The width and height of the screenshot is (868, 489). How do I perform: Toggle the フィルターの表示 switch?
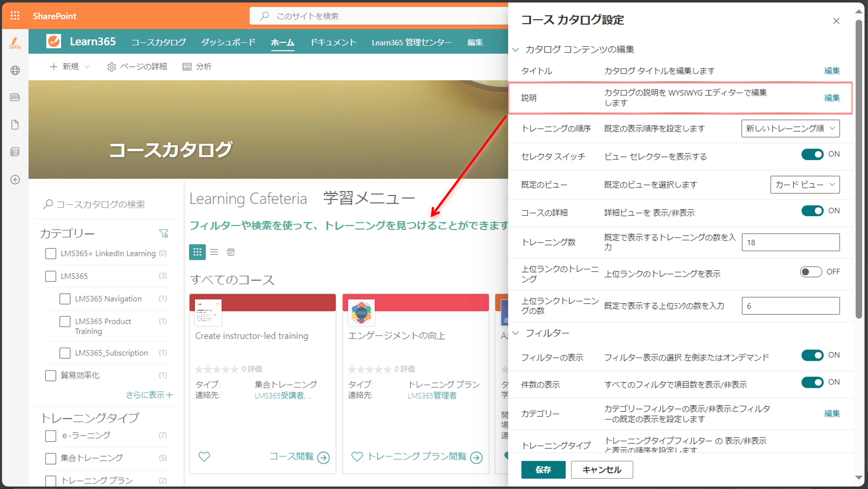coord(812,355)
